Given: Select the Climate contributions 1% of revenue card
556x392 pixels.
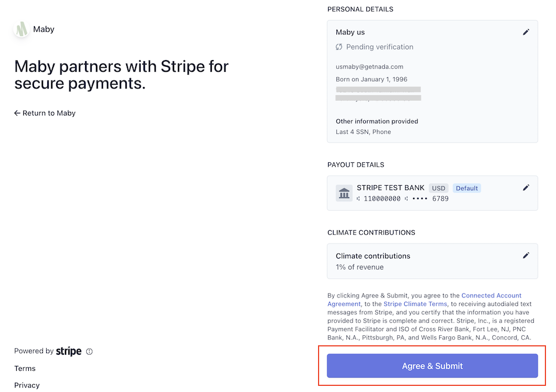Looking at the screenshot, I should [432, 261].
